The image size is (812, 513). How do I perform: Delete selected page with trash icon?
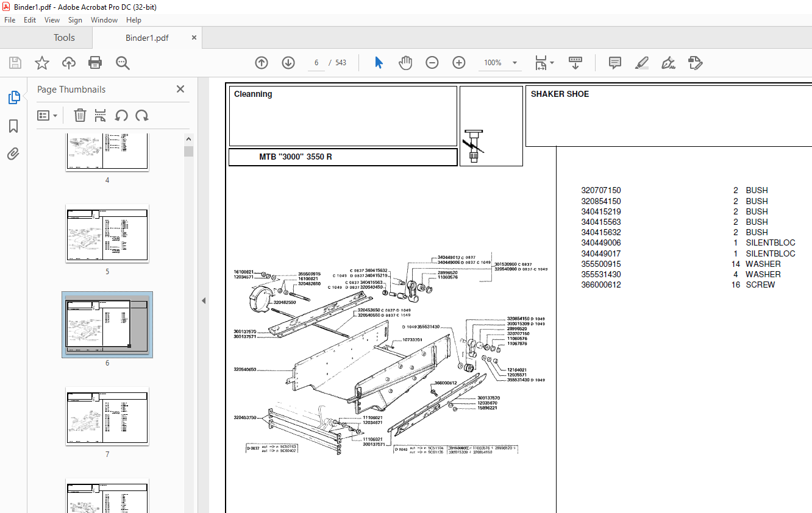(x=80, y=115)
